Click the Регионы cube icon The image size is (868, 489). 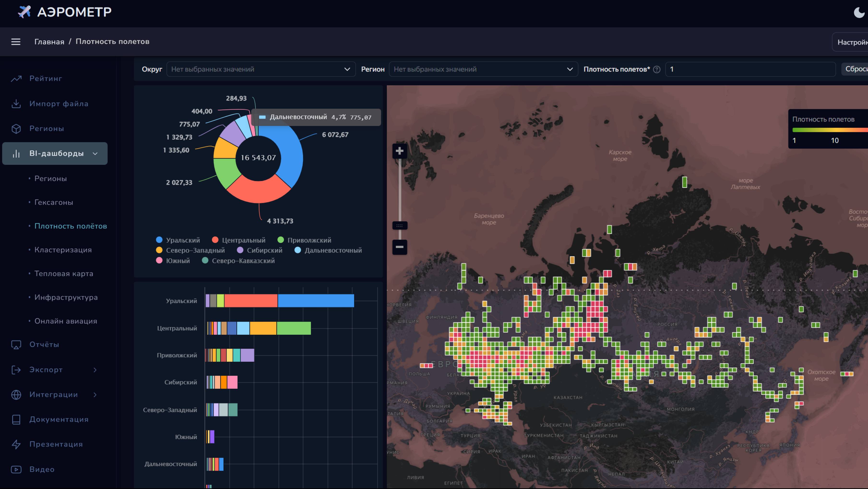(16, 129)
